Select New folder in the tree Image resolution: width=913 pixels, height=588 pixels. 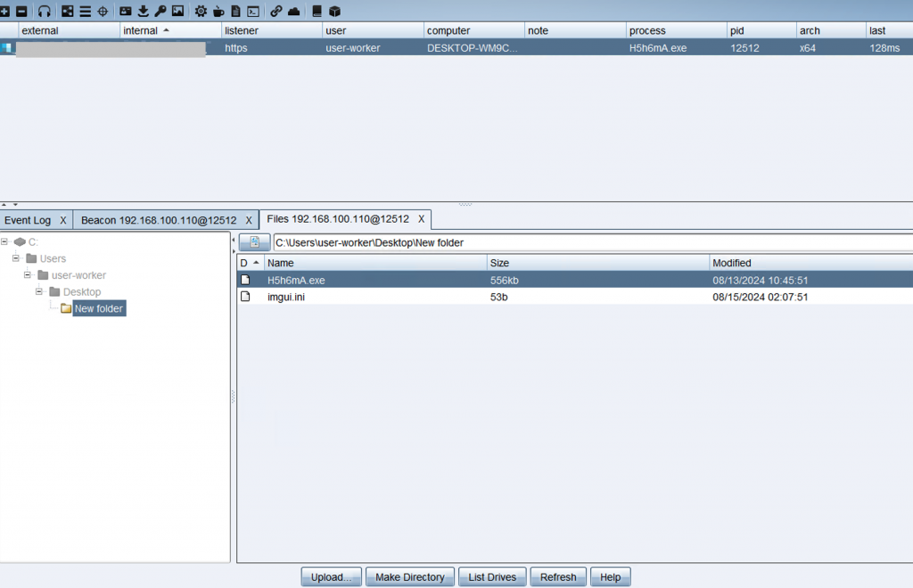(98, 308)
